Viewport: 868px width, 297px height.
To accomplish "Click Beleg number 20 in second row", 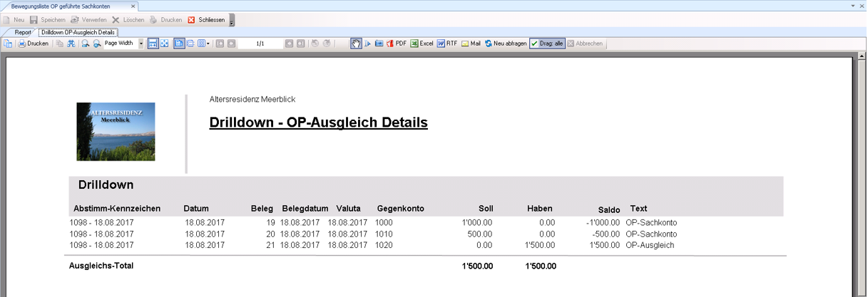I will [270, 234].
